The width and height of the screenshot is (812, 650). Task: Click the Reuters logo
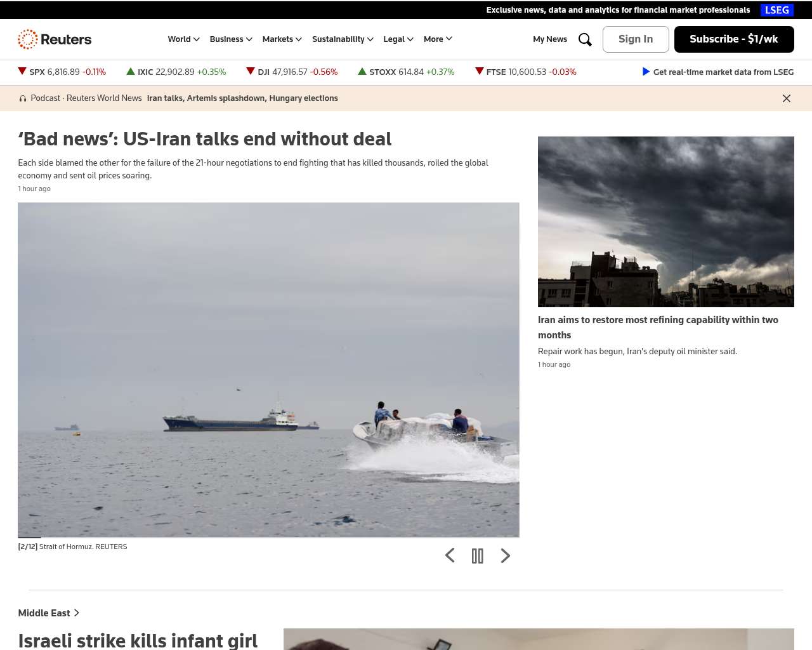pos(55,39)
